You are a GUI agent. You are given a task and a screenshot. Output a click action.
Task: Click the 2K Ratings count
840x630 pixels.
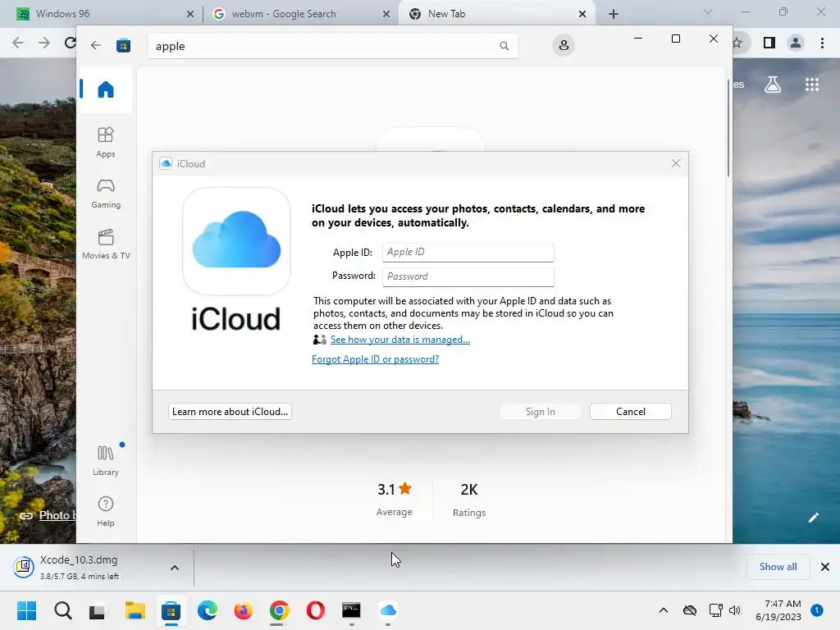click(468, 500)
